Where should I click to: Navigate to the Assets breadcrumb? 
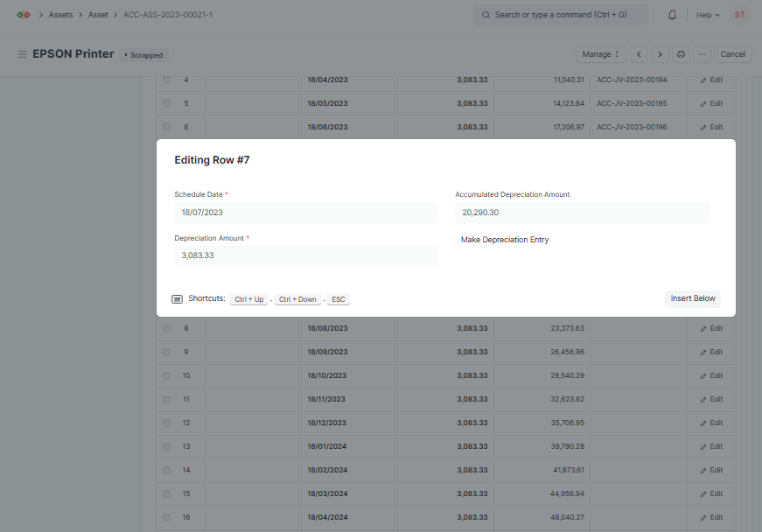click(x=60, y=14)
